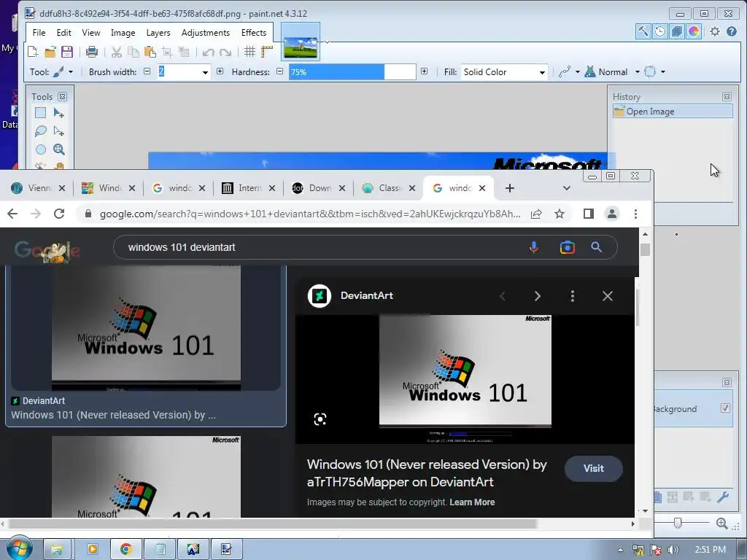
Task: Open paint.net Settings gear icon
Action: point(715,31)
